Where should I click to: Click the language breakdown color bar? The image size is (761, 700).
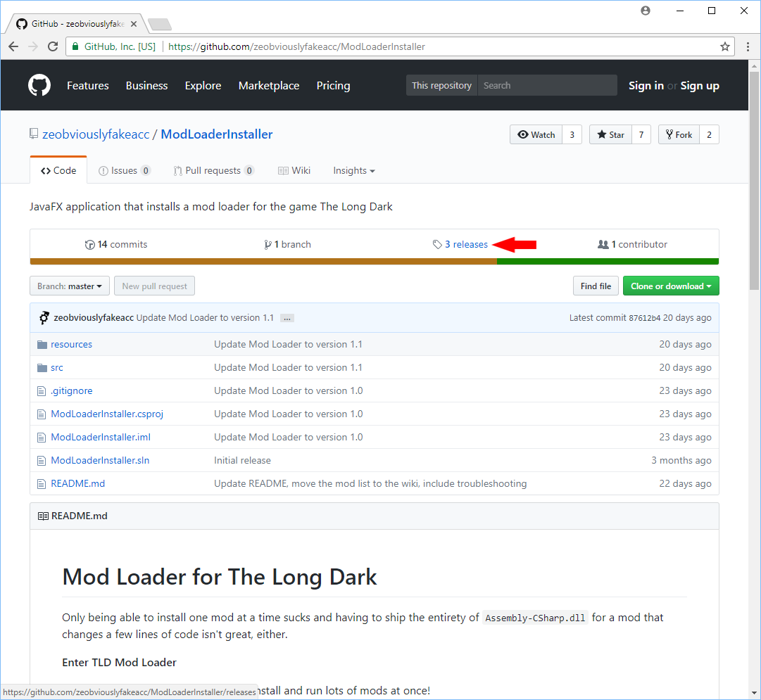click(375, 262)
